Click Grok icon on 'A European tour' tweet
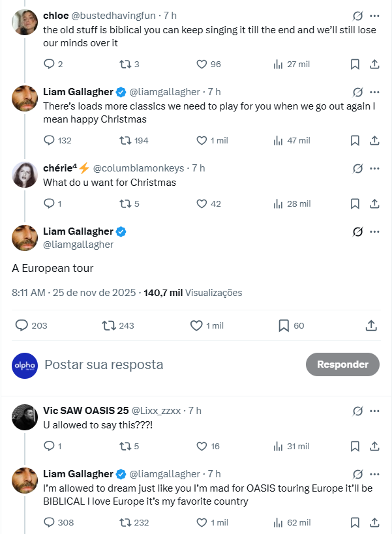 click(x=357, y=231)
